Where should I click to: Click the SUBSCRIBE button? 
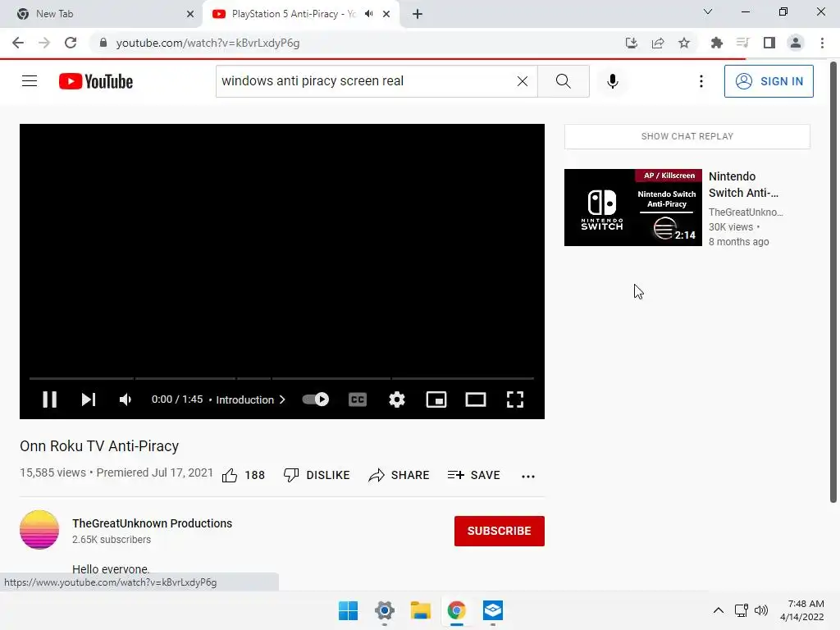pos(500,531)
